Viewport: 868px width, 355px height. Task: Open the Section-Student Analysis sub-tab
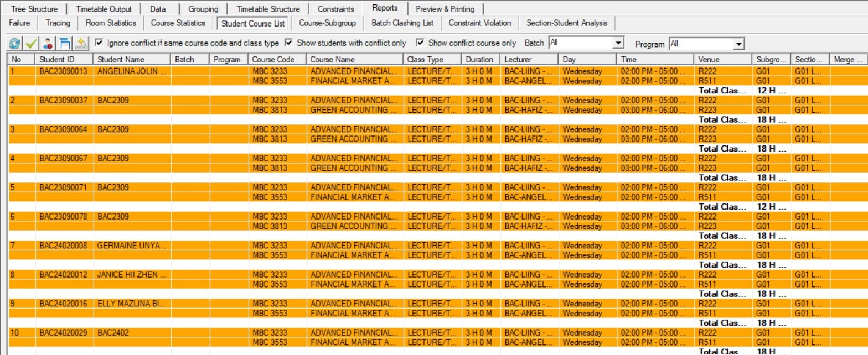567,23
